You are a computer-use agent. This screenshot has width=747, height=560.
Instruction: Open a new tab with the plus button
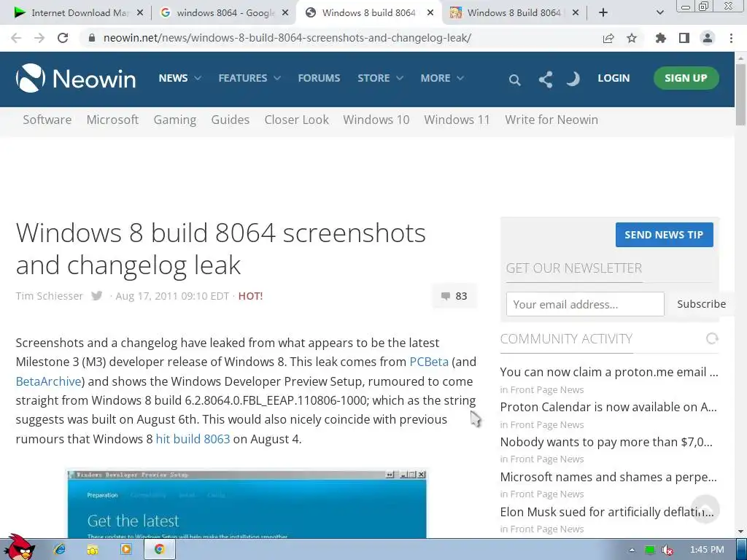[603, 13]
